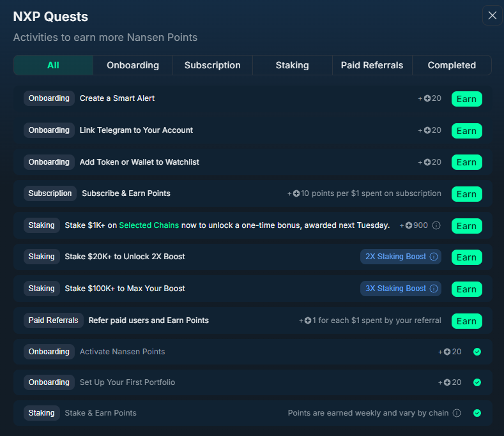Click info icon beside 'vary by chain' text
This screenshot has height=436, width=504.
(x=457, y=413)
